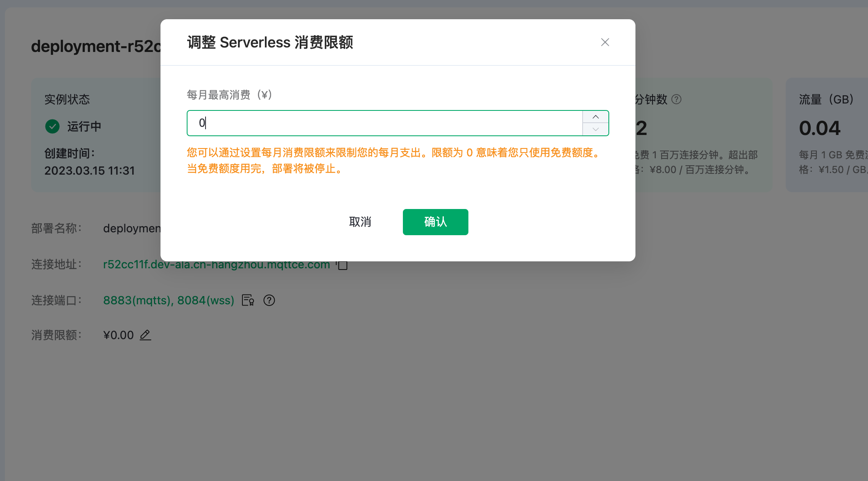Increase monthly spend limit with up arrow

pyautogui.click(x=595, y=117)
